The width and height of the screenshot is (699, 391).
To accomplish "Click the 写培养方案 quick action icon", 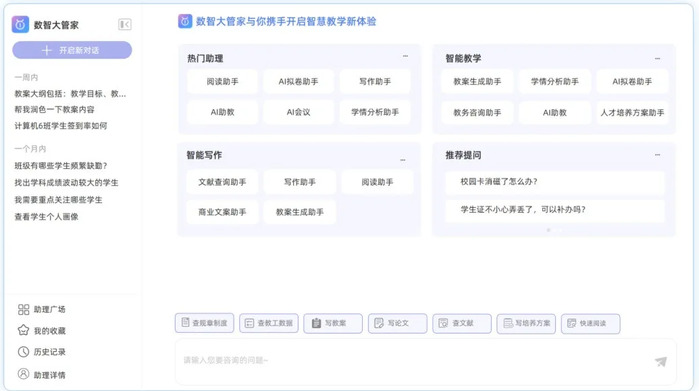I will [x=508, y=323].
